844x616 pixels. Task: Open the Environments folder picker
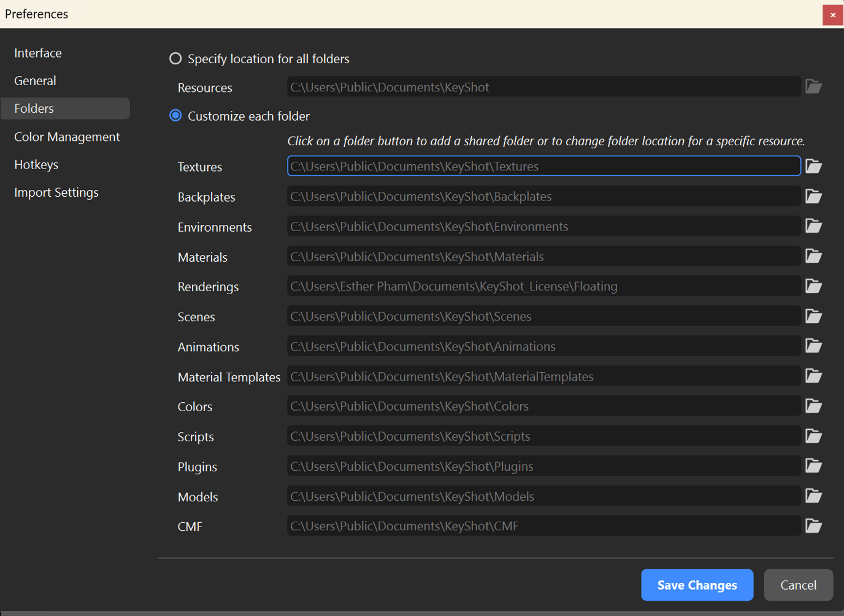[x=813, y=226]
